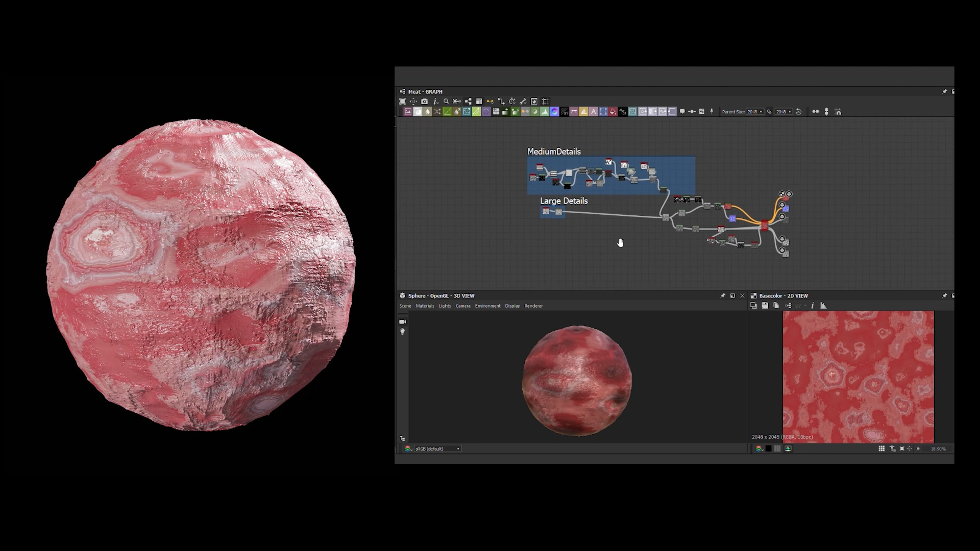Toggle the light bulb in 3D view

(403, 332)
